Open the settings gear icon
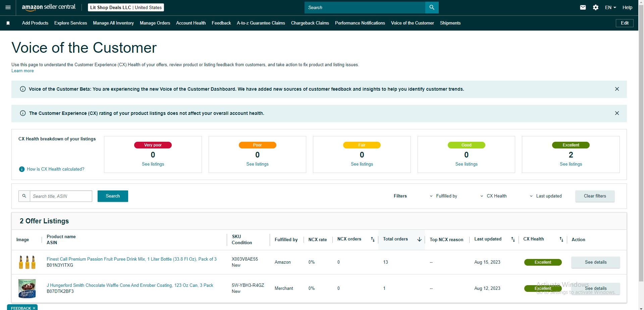The image size is (644, 310). coord(596,7)
